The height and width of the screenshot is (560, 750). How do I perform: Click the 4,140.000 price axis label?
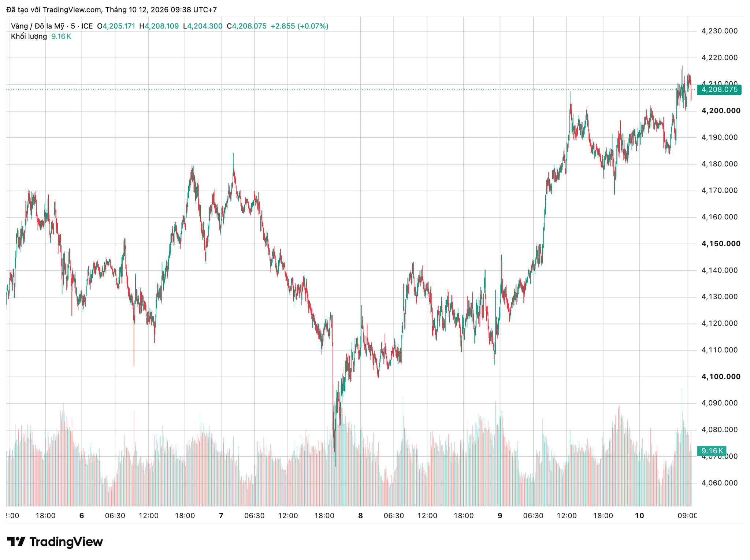coord(719,270)
